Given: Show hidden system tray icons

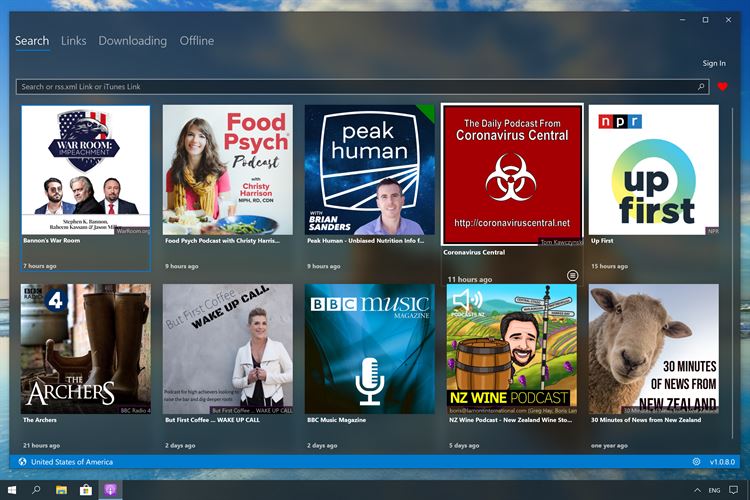Looking at the screenshot, I should click(x=697, y=490).
